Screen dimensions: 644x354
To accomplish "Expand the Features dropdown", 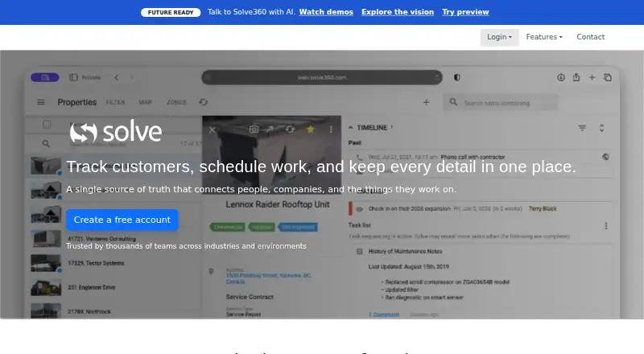I will click(x=544, y=37).
